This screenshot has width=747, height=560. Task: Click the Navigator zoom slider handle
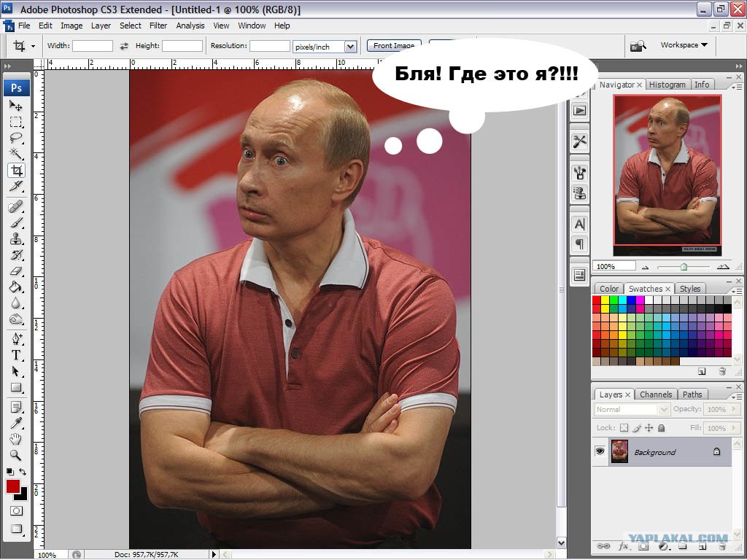tap(684, 267)
